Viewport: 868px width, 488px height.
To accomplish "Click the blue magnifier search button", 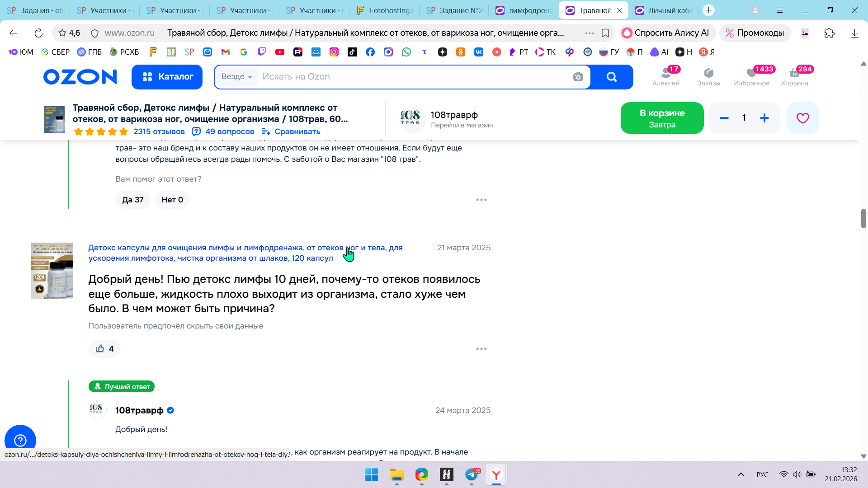I will click(611, 77).
